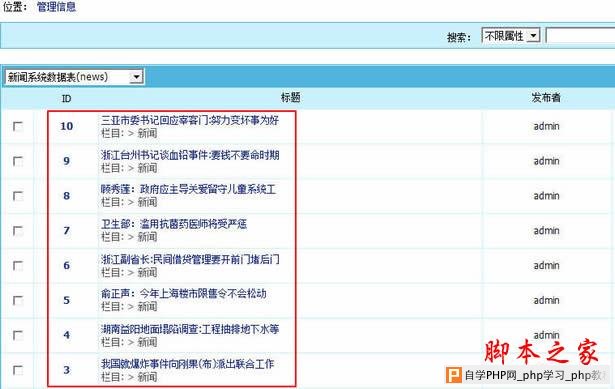
Task: Open article 俞正声:今年上海楼市限售令
Action: pyautogui.click(x=184, y=293)
